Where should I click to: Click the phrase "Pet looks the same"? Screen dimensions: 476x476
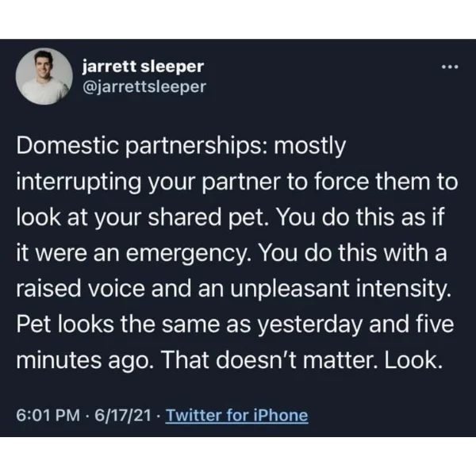click(x=118, y=324)
